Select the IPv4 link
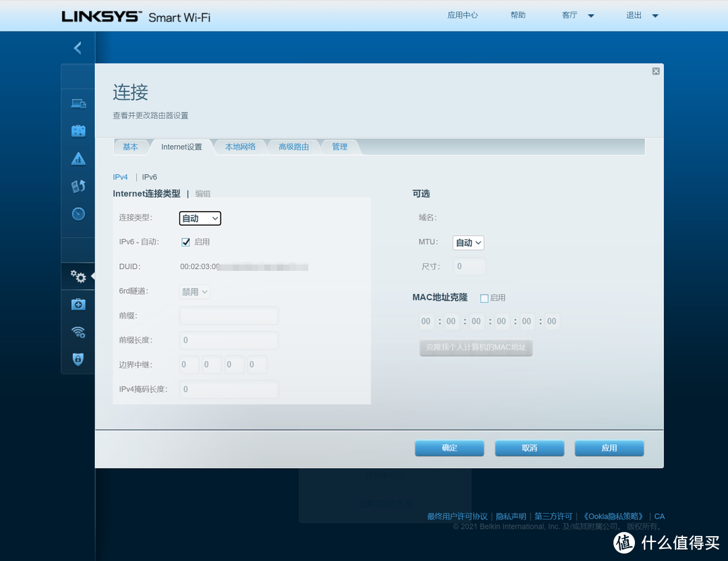Image resolution: width=728 pixels, height=561 pixels. coord(120,177)
